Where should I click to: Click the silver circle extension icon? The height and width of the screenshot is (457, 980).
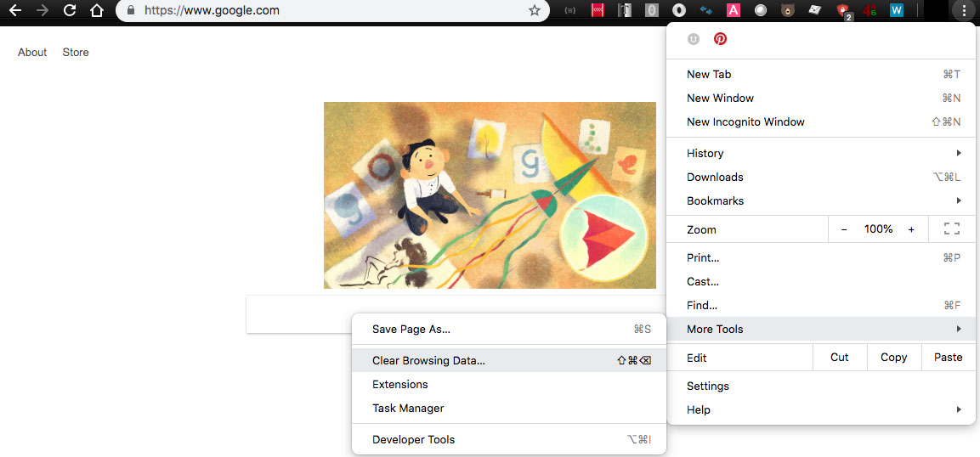pos(761,10)
